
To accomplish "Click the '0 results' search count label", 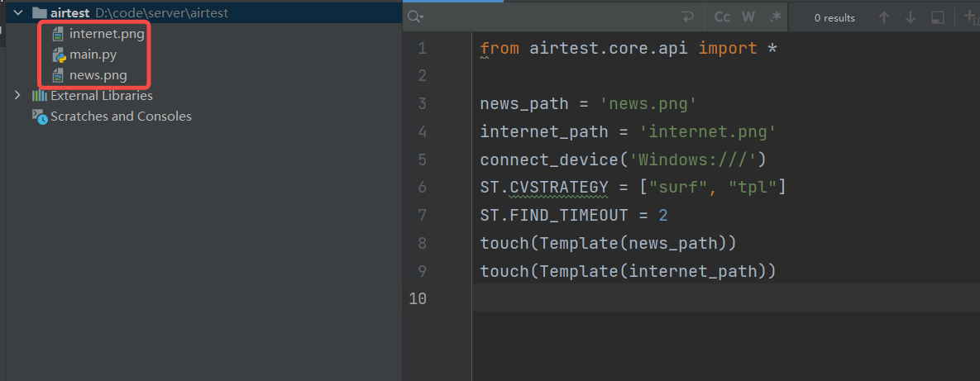I will (x=834, y=18).
